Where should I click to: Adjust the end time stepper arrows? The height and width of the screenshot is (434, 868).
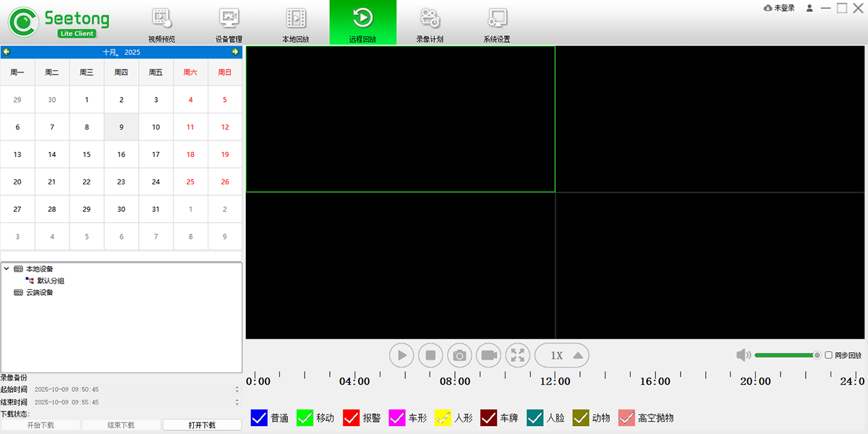coord(237,402)
